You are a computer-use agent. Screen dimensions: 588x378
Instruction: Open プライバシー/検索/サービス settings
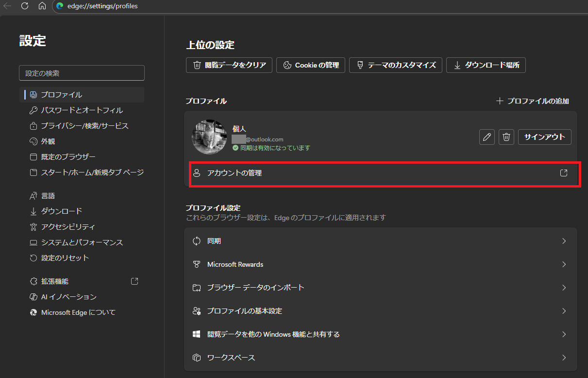[82, 126]
